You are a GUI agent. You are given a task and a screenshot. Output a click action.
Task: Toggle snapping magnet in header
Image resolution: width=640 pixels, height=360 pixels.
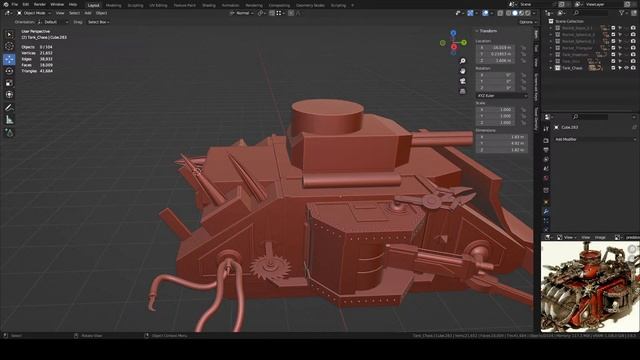[x=272, y=13]
